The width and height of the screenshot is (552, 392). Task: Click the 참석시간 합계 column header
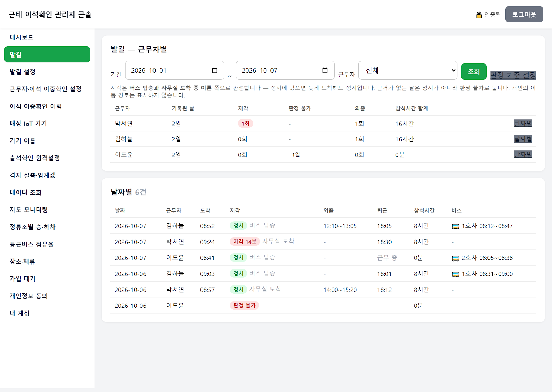(412, 108)
